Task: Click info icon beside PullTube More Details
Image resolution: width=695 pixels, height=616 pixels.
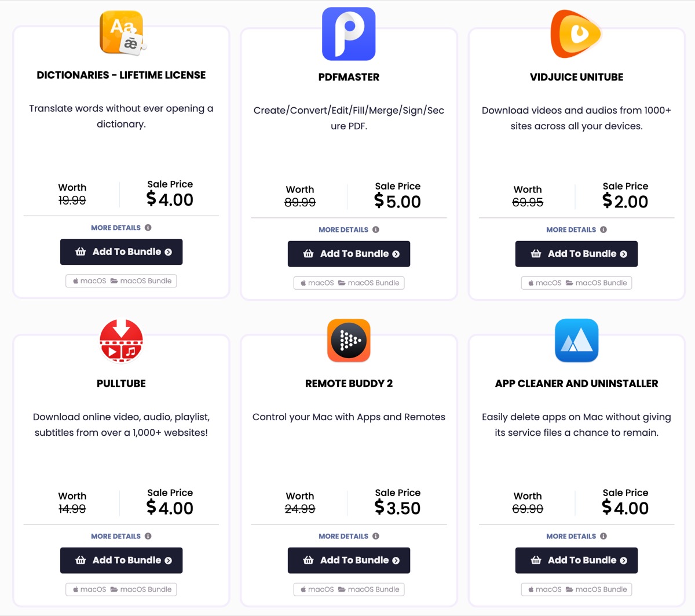Action: point(148,536)
